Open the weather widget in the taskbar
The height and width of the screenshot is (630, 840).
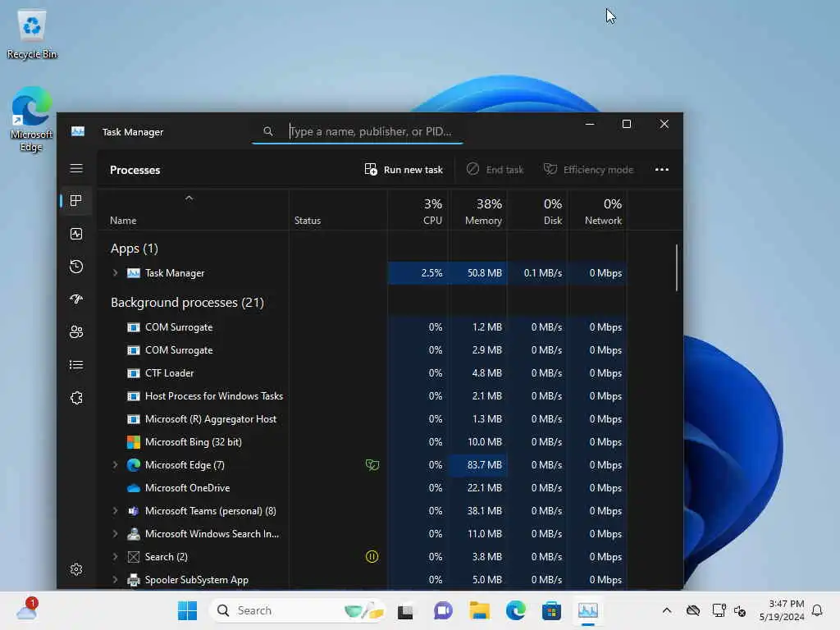[x=26, y=609]
